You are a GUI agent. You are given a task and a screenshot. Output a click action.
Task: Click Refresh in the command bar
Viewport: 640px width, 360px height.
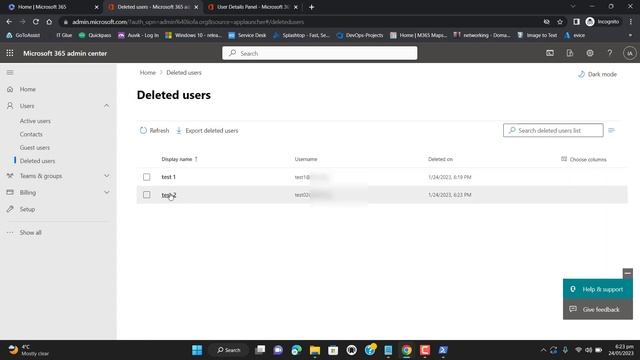[x=154, y=131]
